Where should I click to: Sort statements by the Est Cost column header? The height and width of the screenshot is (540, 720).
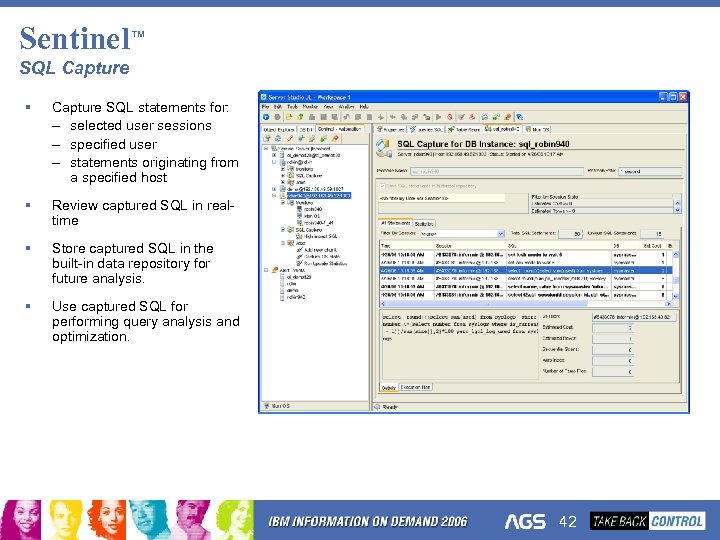click(x=652, y=246)
